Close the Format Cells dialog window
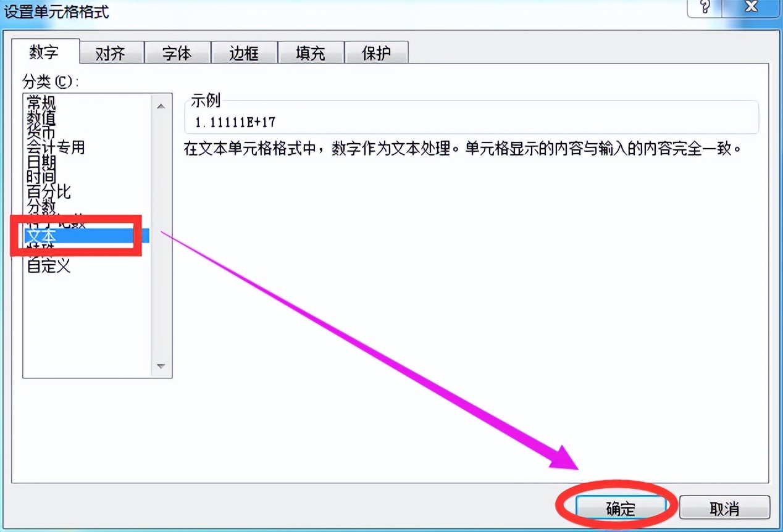This screenshot has height=532, width=783. point(750,7)
